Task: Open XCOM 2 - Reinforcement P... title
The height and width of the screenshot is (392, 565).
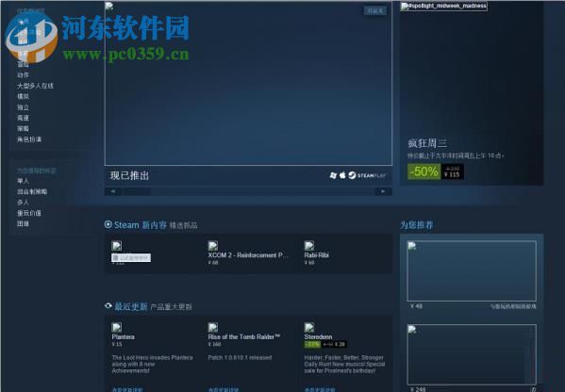Action: coord(248,255)
